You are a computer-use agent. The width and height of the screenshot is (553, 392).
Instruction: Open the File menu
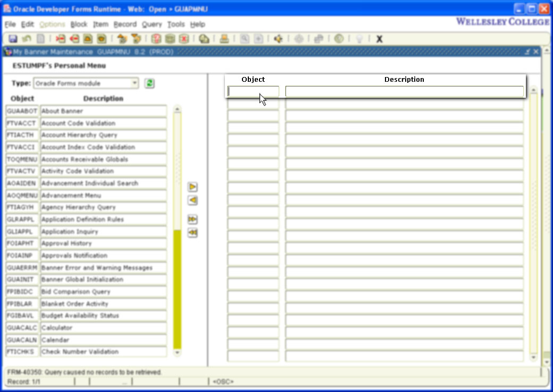10,24
